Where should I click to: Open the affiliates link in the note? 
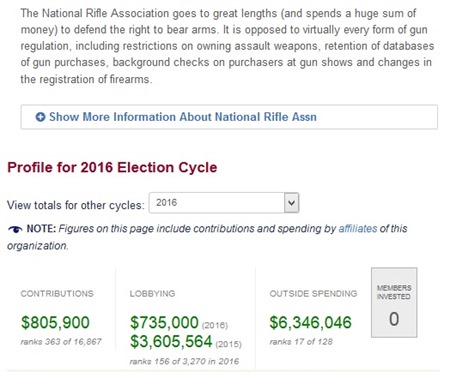[x=358, y=229]
